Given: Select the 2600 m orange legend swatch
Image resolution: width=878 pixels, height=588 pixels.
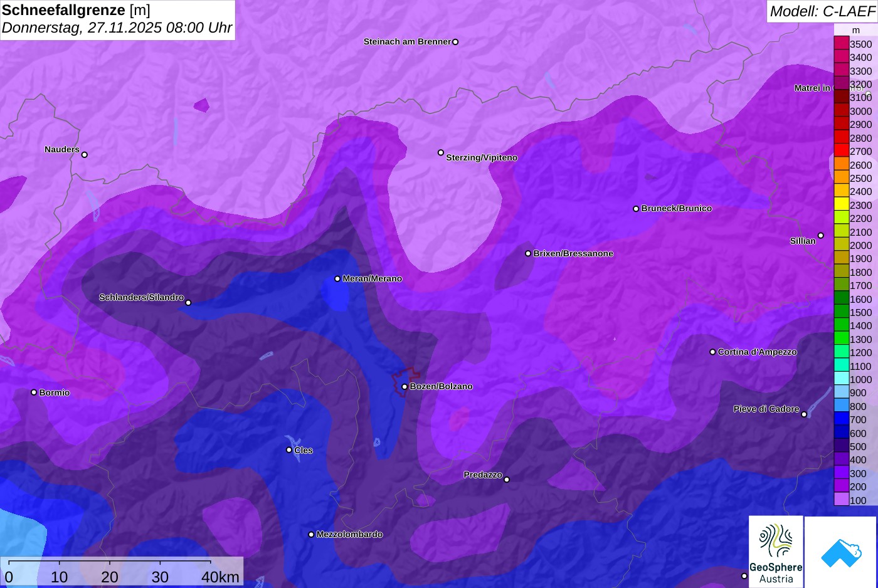Looking at the screenshot, I should tap(841, 164).
